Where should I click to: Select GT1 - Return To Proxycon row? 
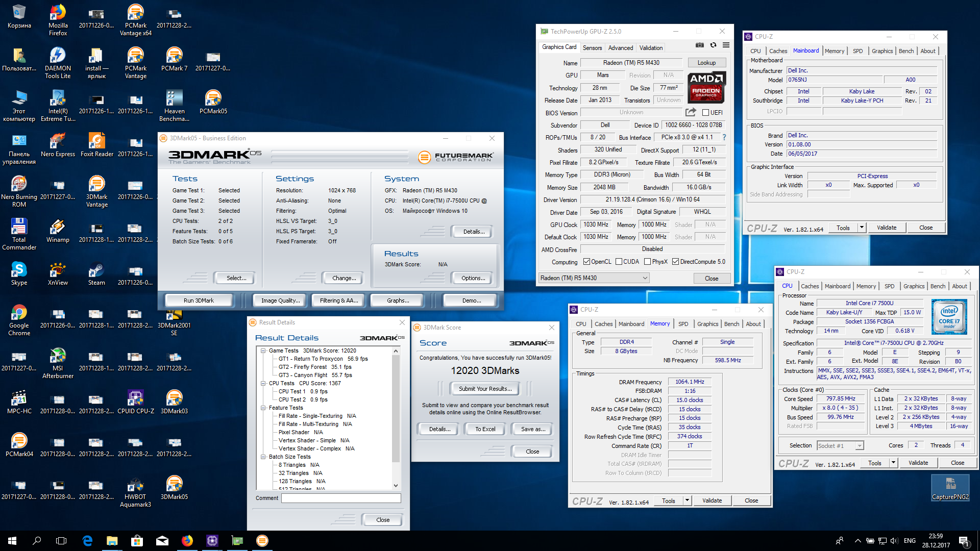tap(323, 359)
